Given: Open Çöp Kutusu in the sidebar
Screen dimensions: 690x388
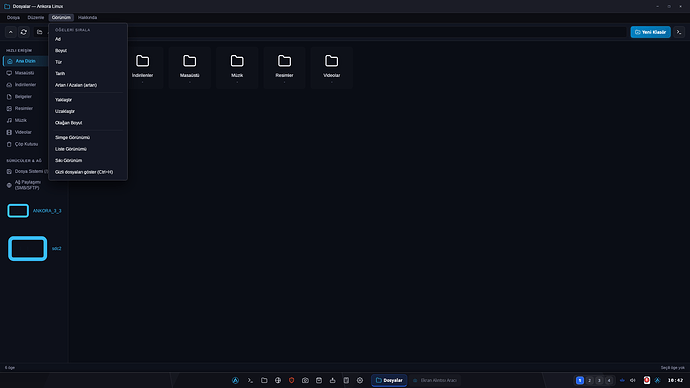Looking at the screenshot, I should coord(26,144).
